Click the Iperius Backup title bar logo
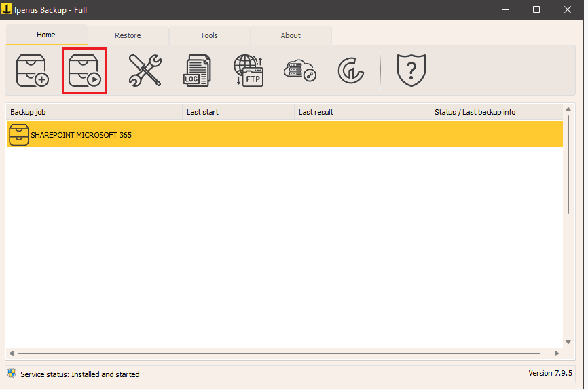Image resolution: width=588 pixels, height=390 pixels. [6, 9]
